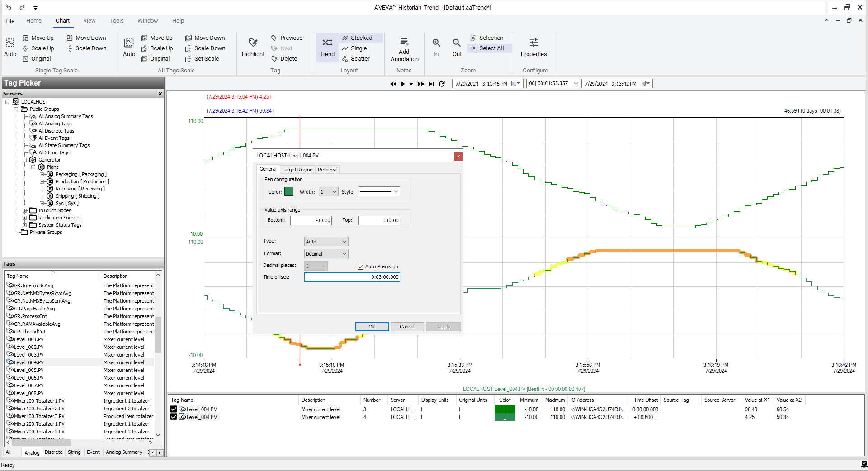This screenshot has height=471, width=868.
Task: Click the Bottom value axis field
Action: point(311,220)
